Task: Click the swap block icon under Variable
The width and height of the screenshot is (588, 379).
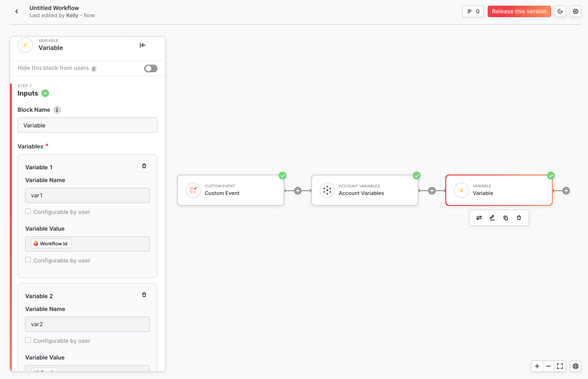Action: coord(479,218)
